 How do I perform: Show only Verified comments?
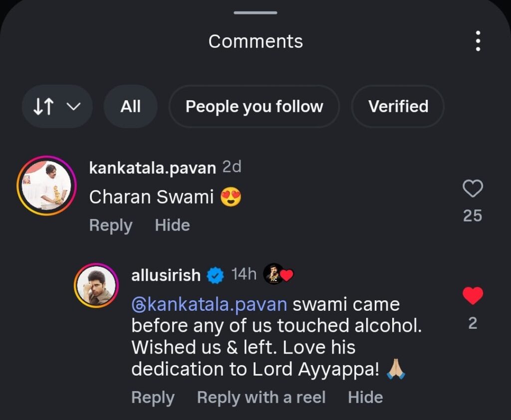click(398, 106)
